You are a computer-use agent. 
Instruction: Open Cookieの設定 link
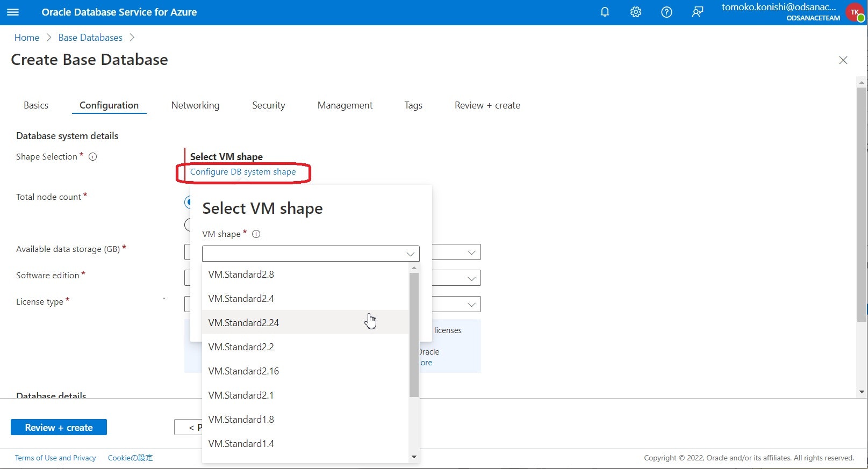click(x=131, y=458)
